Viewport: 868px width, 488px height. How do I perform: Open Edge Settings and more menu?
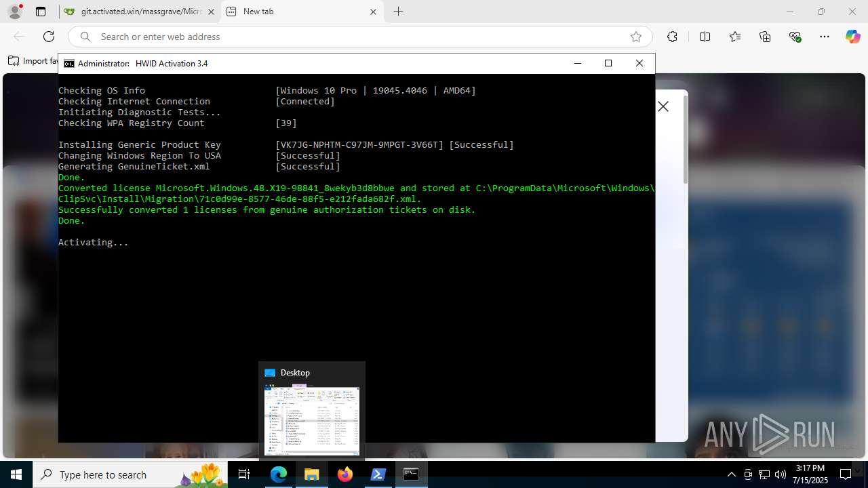[x=825, y=37]
